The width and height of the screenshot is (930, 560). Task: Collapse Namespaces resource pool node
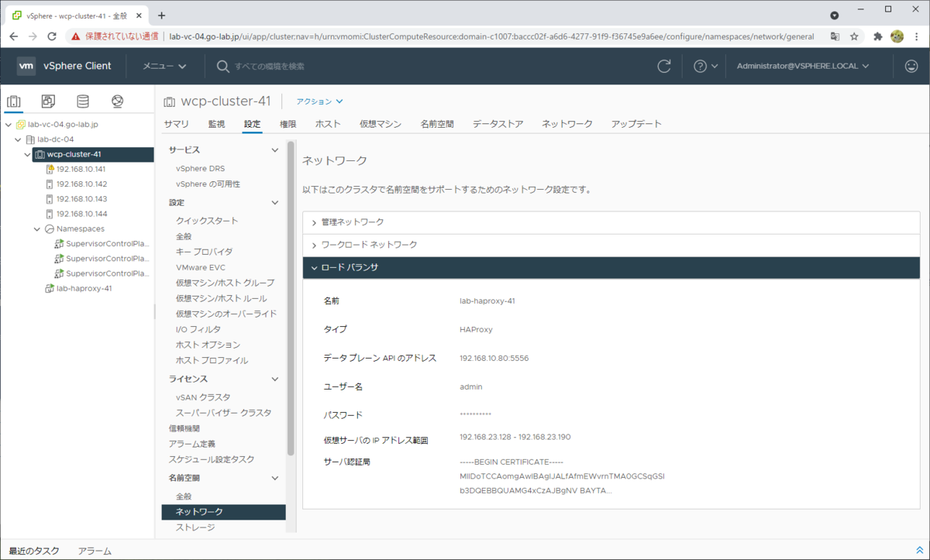click(x=36, y=228)
